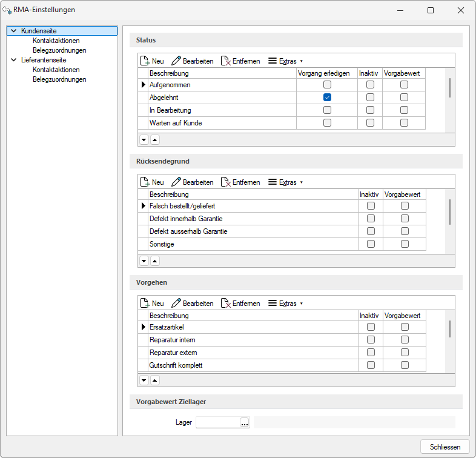Check Vorgabewert for Falsch bestellt/geliefert
The image size is (476, 458).
404,206
